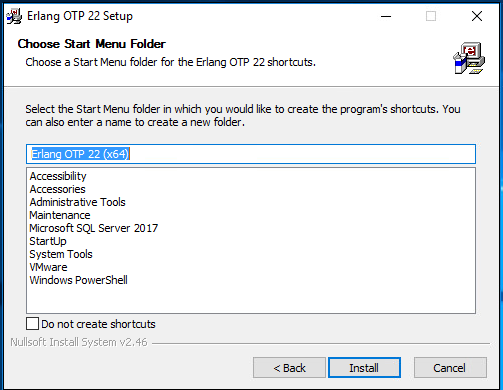Select Accessories in the folder list
This screenshot has height=390, width=503.
tap(57, 189)
